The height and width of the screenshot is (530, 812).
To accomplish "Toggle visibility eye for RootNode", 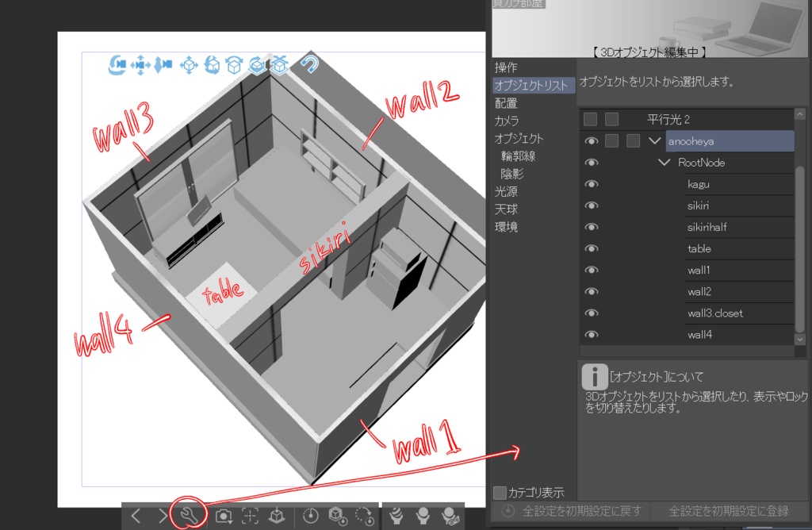I will [591, 163].
